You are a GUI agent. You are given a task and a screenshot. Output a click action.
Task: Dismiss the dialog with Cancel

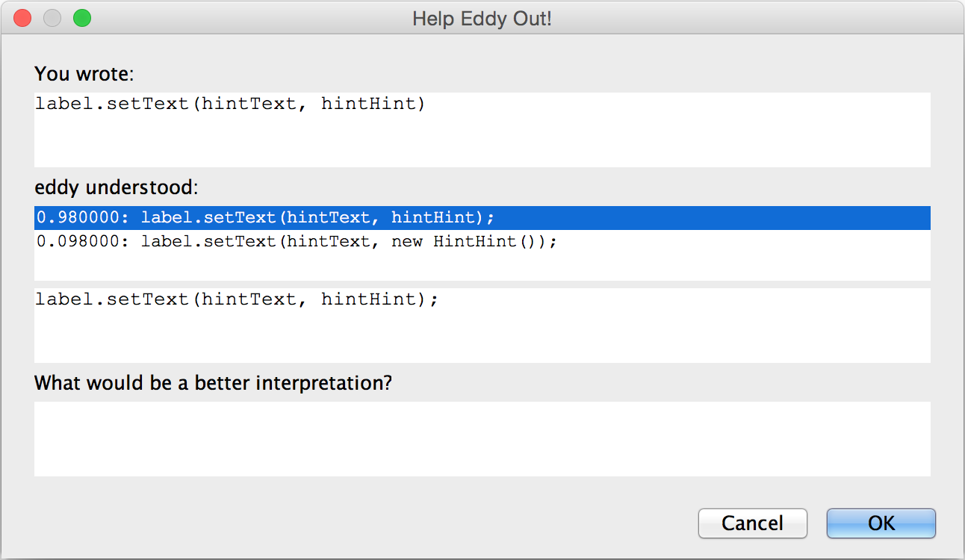(752, 523)
